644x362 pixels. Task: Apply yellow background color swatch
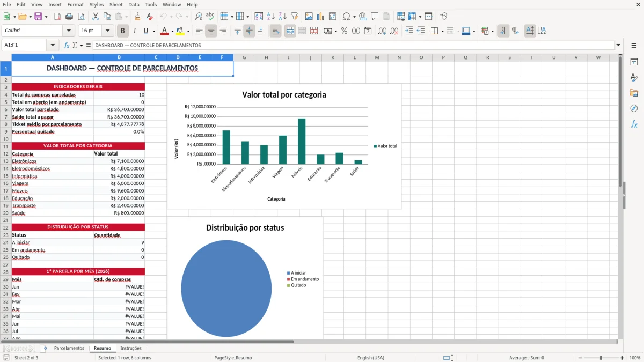(x=180, y=32)
